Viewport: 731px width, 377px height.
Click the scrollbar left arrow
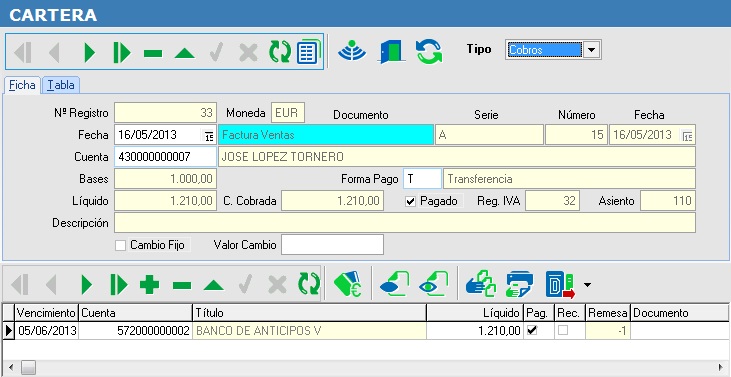(x=11, y=367)
